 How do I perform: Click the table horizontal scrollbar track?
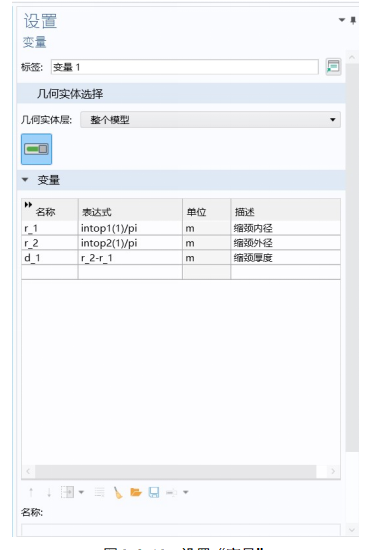point(175,471)
